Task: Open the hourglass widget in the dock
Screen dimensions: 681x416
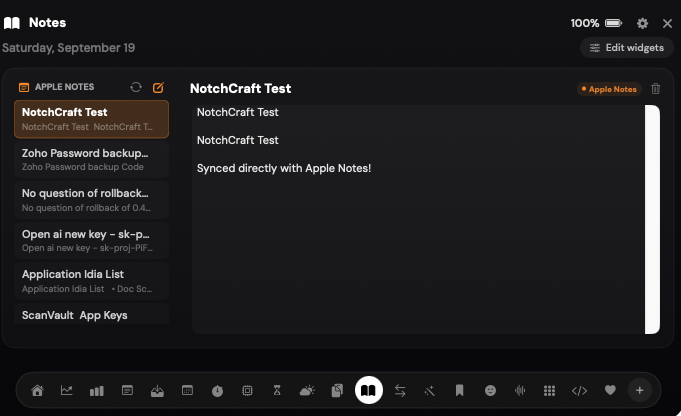Action: pos(277,390)
